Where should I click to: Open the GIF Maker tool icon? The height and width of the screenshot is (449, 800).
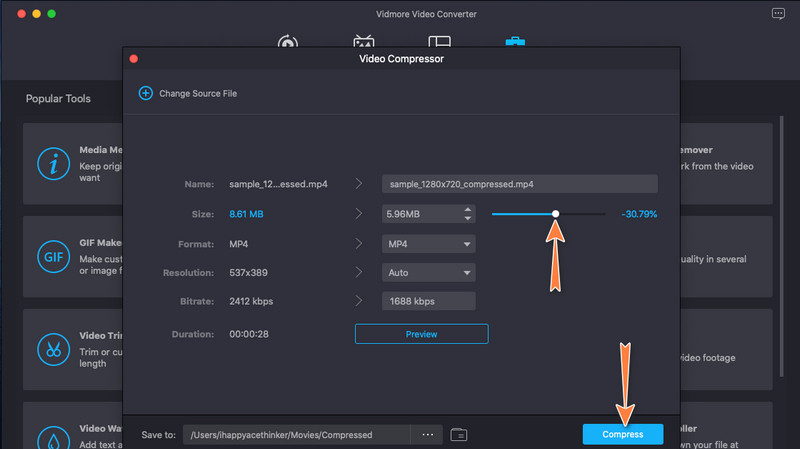[x=52, y=256]
